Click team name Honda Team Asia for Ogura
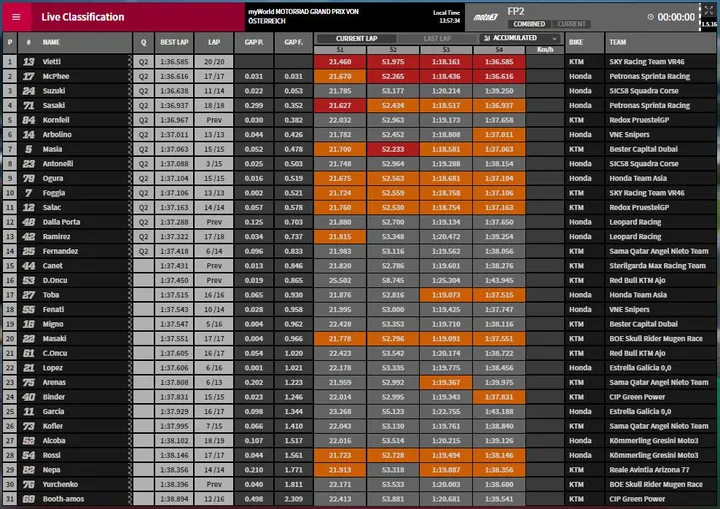The width and height of the screenshot is (720, 509). point(638,178)
